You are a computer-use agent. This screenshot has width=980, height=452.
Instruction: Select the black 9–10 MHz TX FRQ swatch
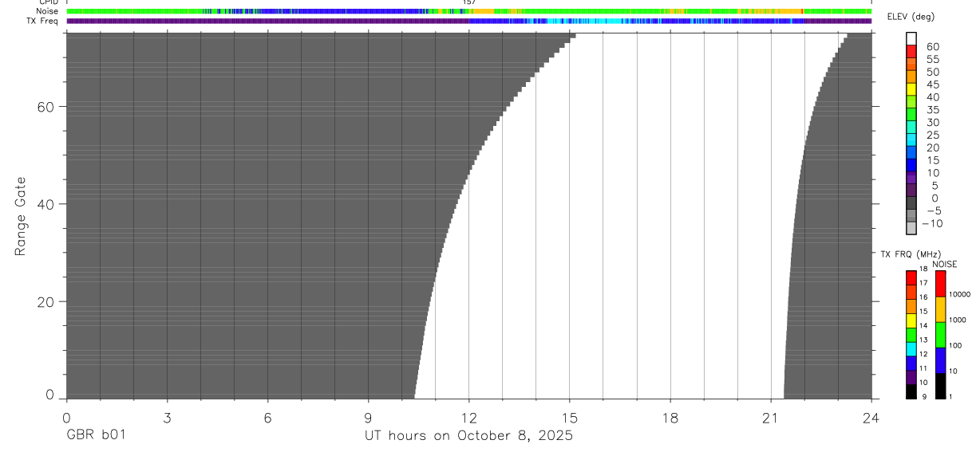tap(911, 391)
